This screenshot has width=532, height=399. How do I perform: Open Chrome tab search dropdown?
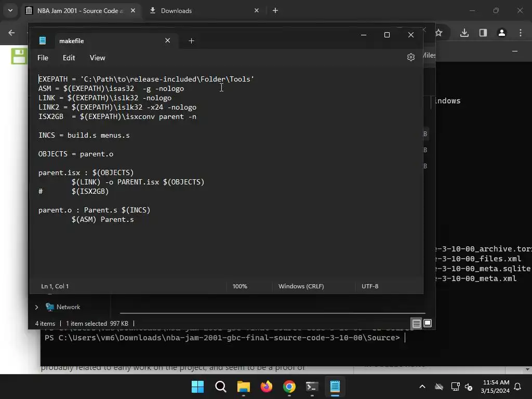pyautogui.click(x=10, y=10)
